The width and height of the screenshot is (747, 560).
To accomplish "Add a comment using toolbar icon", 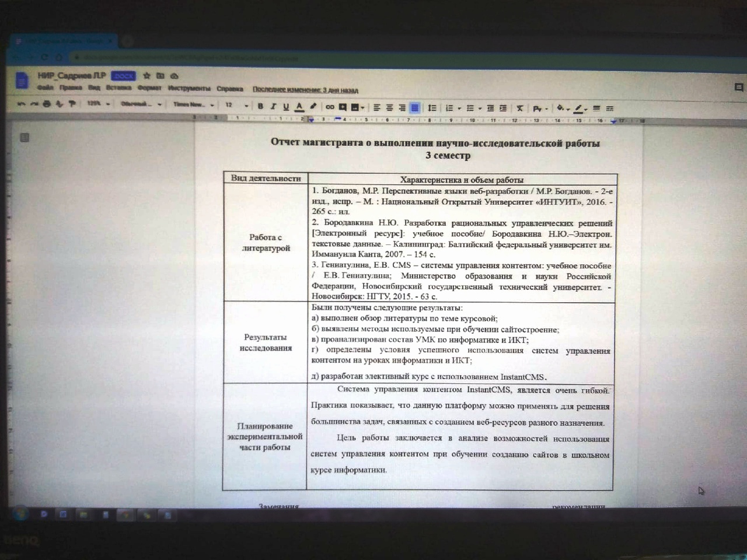I will coord(343,107).
